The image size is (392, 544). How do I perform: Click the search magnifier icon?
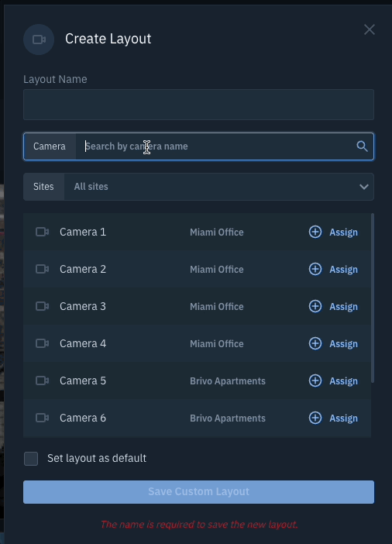pyautogui.click(x=362, y=146)
